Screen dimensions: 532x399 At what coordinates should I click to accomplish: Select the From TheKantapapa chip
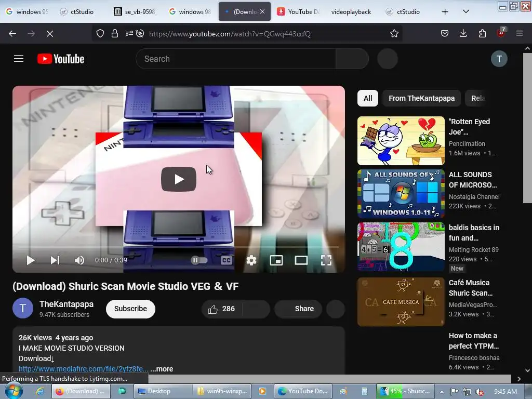pos(421,98)
